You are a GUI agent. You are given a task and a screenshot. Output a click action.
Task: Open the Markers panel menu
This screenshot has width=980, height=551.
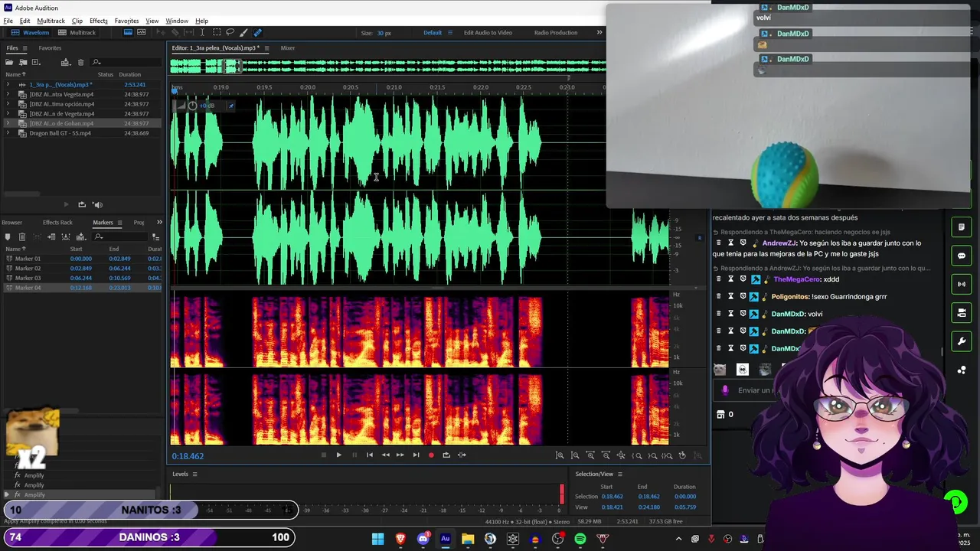[x=119, y=223]
